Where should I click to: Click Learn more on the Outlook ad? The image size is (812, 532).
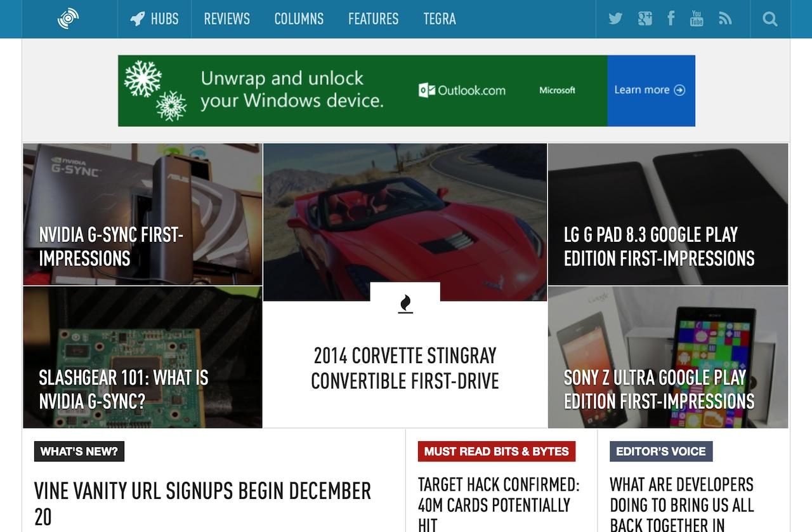[x=650, y=90]
